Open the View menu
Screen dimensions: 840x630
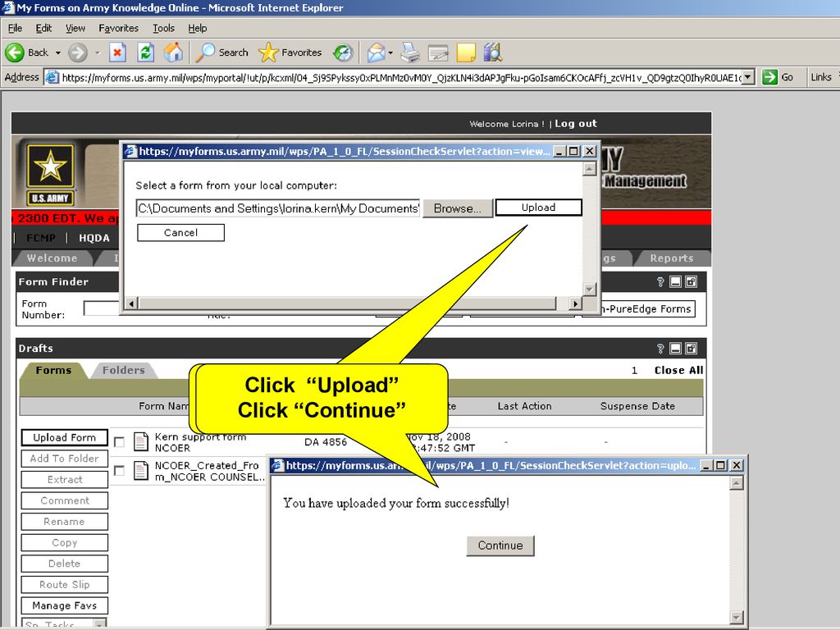(x=75, y=28)
